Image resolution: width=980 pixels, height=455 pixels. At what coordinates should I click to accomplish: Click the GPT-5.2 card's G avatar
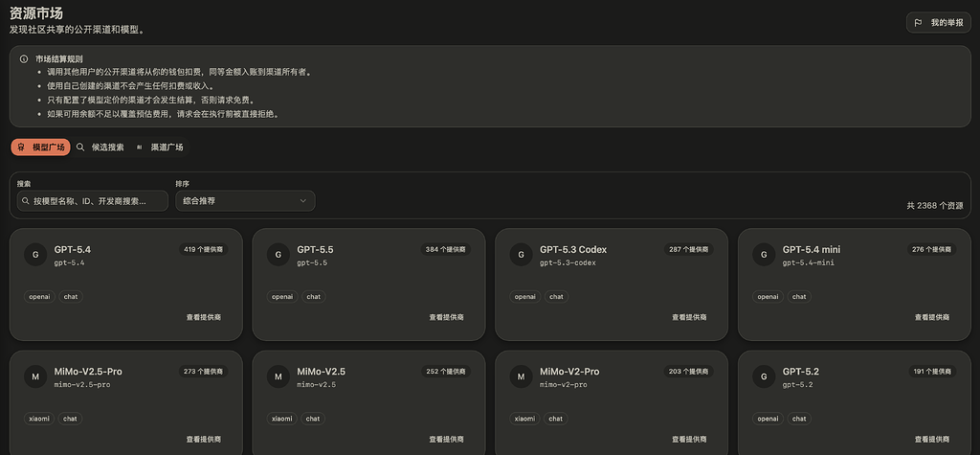point(763,376)
